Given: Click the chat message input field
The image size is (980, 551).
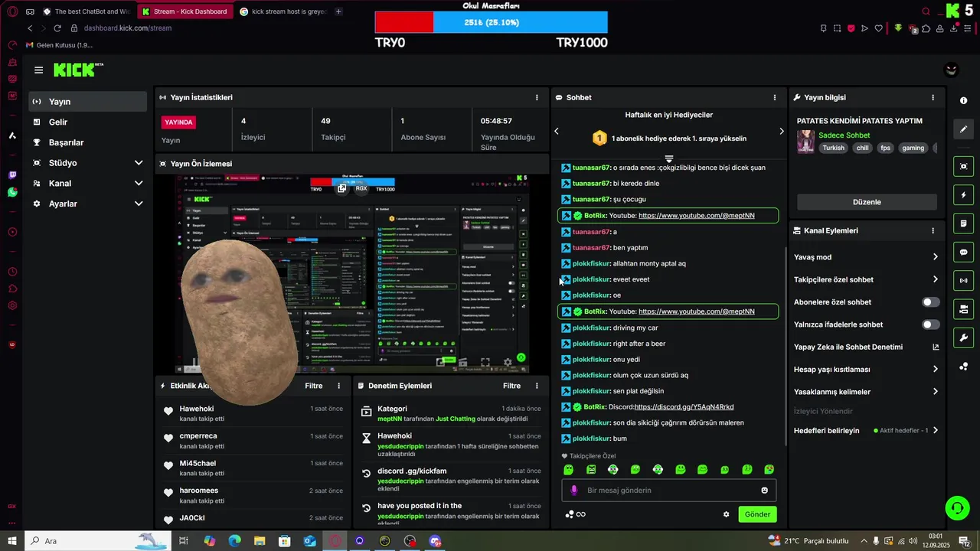Looking at the screenshot, I should click(668, 491).
